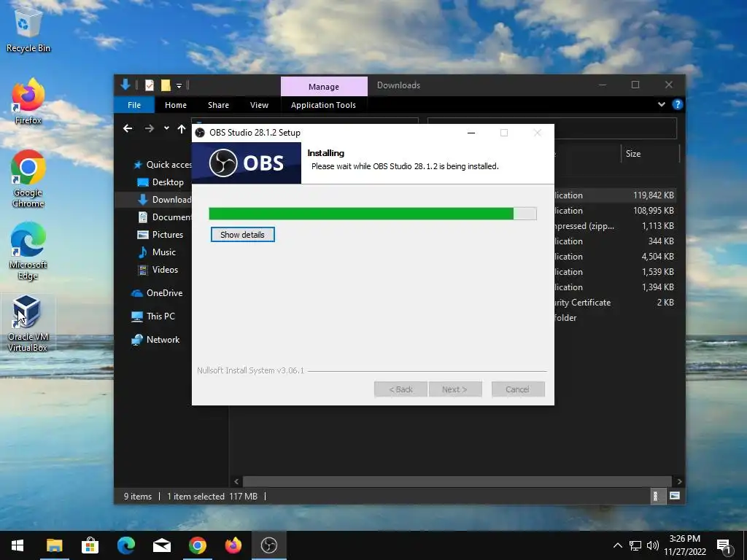Click Show details in OBS installer
Image resolution: width=747 pixels, height=560 pixels.
click(242, 235)
